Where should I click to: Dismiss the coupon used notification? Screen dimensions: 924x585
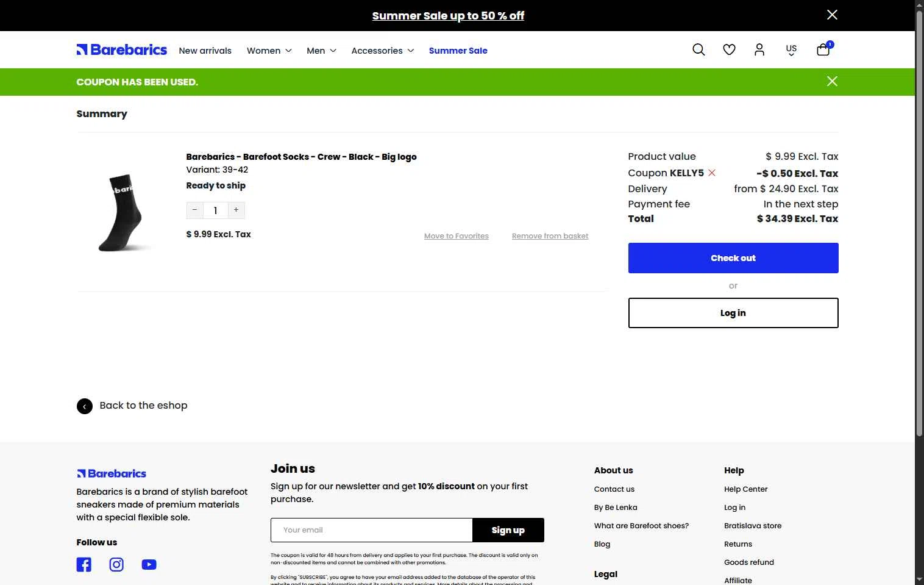click(832, 81)
